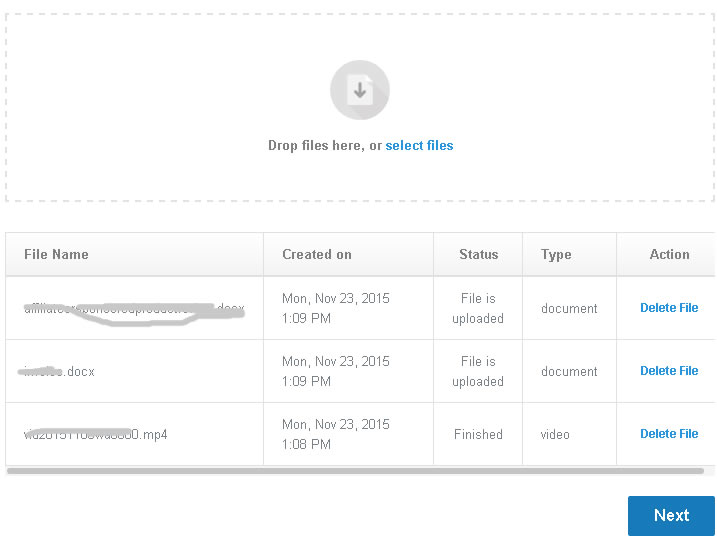Click the File Name column header
The image size is (717, 553).
[56, 255]
